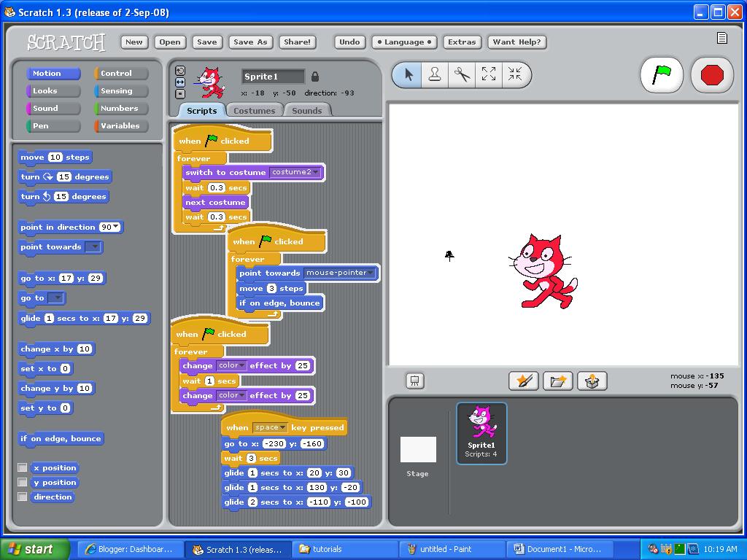Open the project notes page icon
The image size is (747, 560).
coord(721,38)
